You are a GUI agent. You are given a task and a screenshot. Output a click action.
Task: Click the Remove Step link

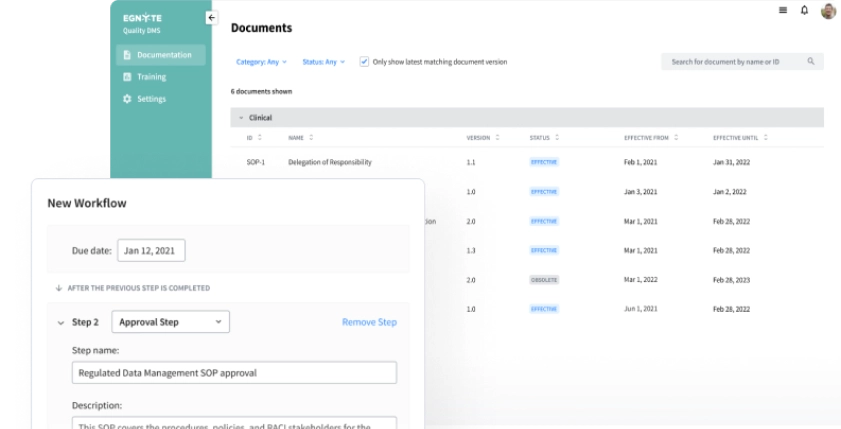tap(369, 322)
